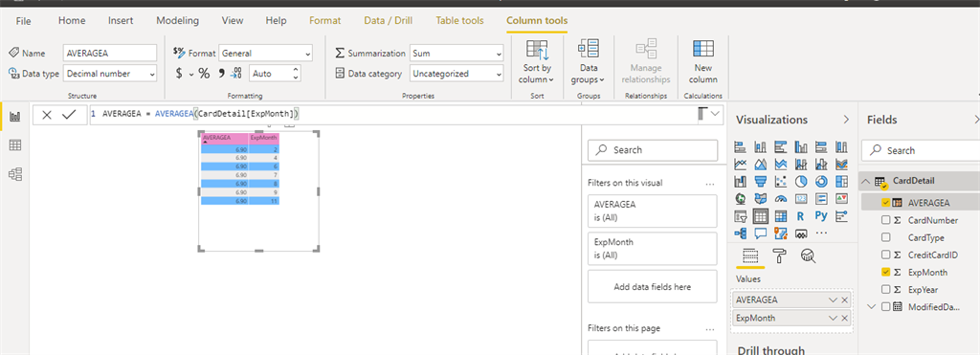Open the Data category dropdown

coord(457,74)
